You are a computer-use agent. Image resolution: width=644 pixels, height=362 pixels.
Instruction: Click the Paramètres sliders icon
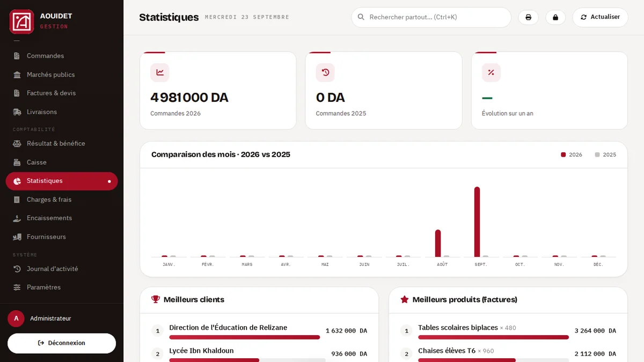tap(17, 287)
